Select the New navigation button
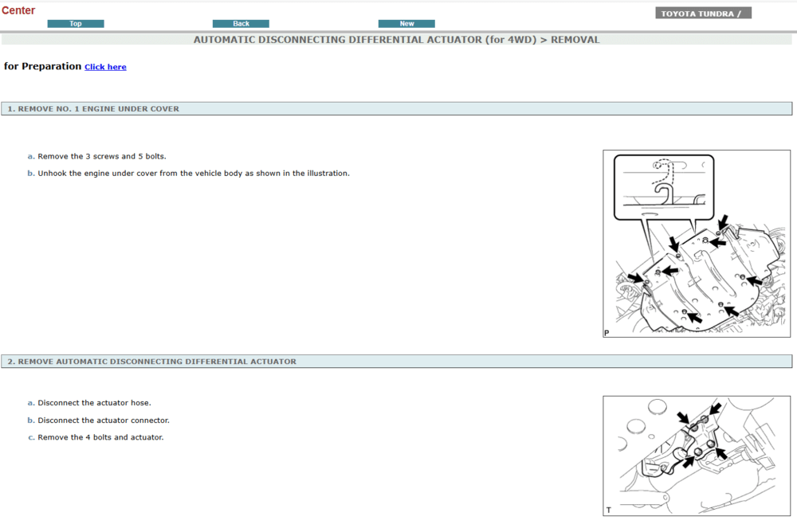Screen dimensions: 797x532 (406, 24)
